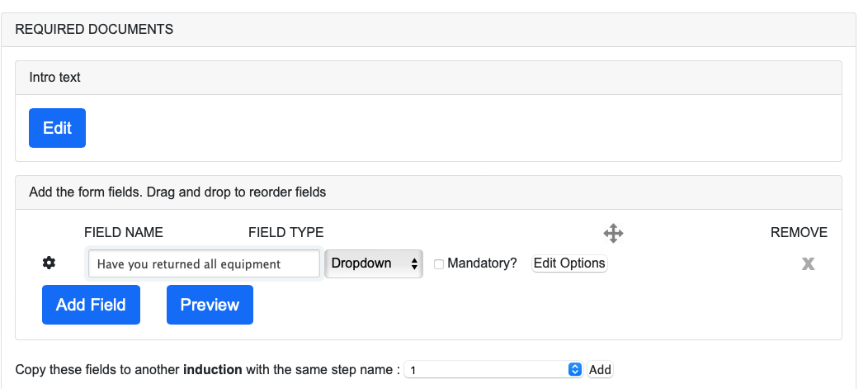Click the gear settings icon beside the field
The width and height of the screenshot is (868, 389).
(x=49, y=263)
